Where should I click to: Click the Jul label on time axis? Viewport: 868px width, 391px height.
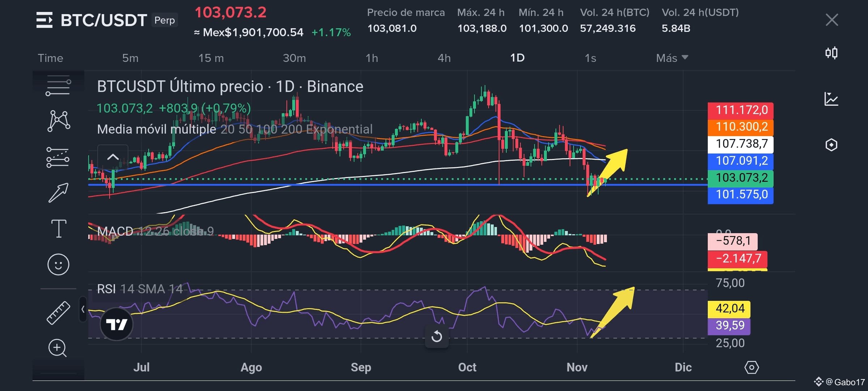tap(141, 367)
